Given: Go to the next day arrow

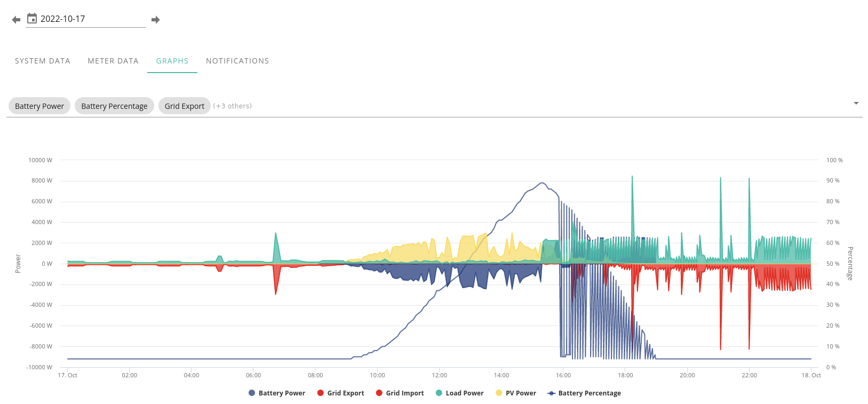Looking at the screenshot, I should (156, 20).
